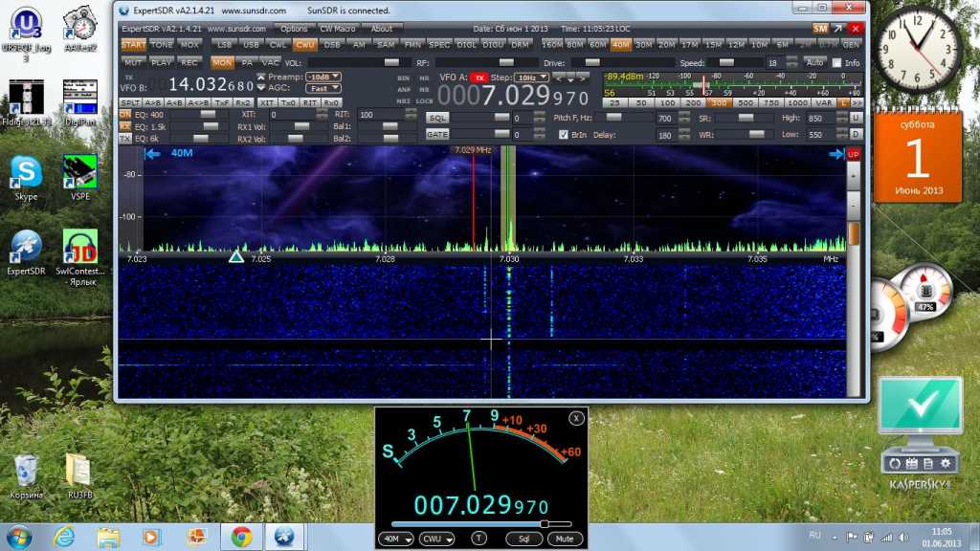
Task: Click the blue right arrow on the panorama
Action: pyautogui.click(x=836, y=154)
